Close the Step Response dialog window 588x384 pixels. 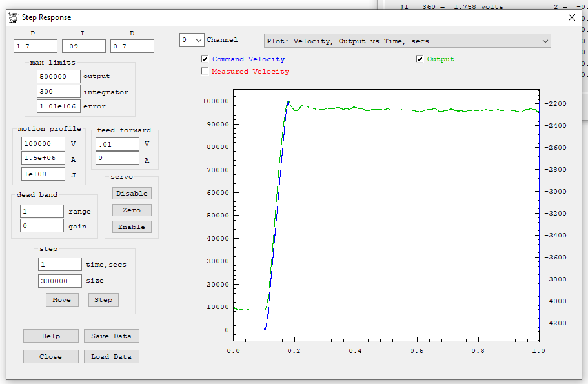[x=571, y=17]
